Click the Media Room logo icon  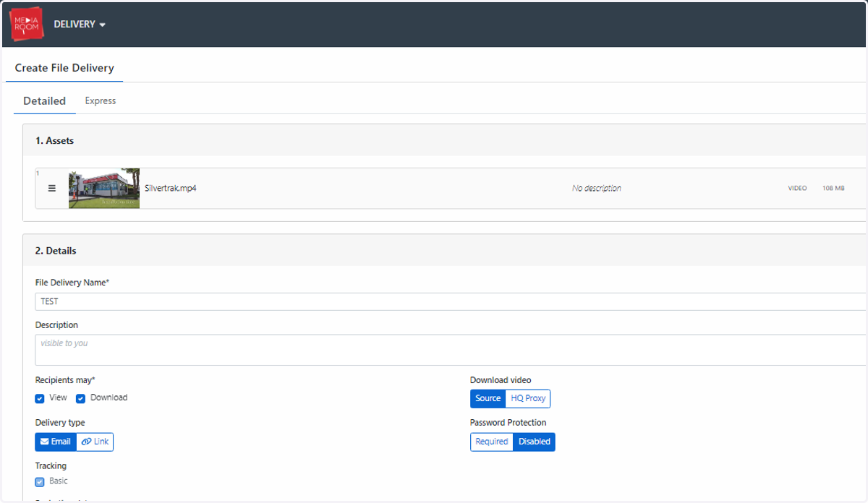tap(27, 24)
